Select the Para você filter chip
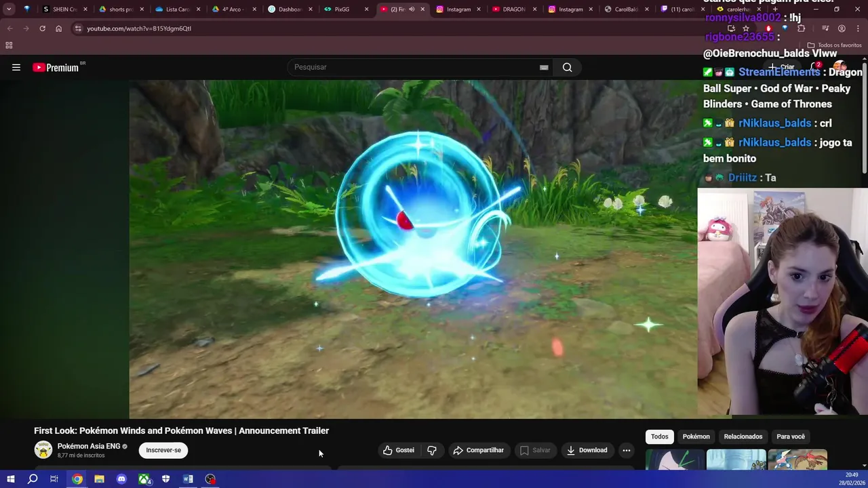The image size is (868, 488). click(x=791, y=436)
